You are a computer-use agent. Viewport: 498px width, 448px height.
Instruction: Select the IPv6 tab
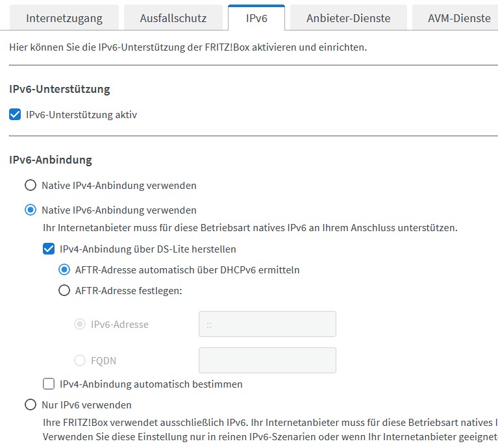(x=256, y=18)
